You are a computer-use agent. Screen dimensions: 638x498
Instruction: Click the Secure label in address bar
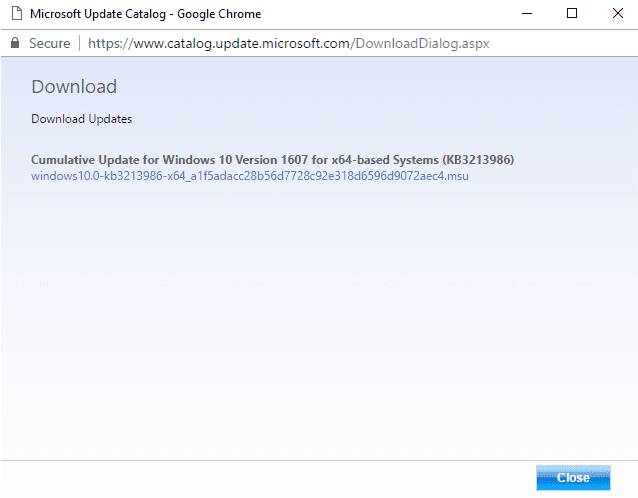[50, 43]
